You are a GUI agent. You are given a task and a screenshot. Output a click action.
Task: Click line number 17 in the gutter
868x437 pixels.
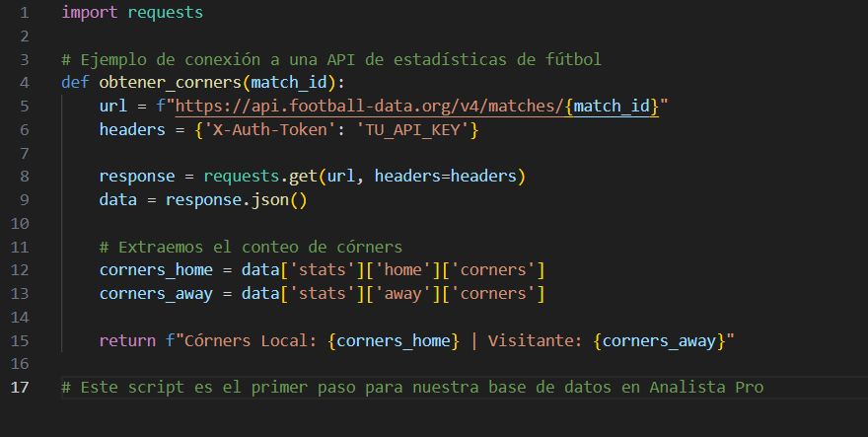tap(21, 388)
